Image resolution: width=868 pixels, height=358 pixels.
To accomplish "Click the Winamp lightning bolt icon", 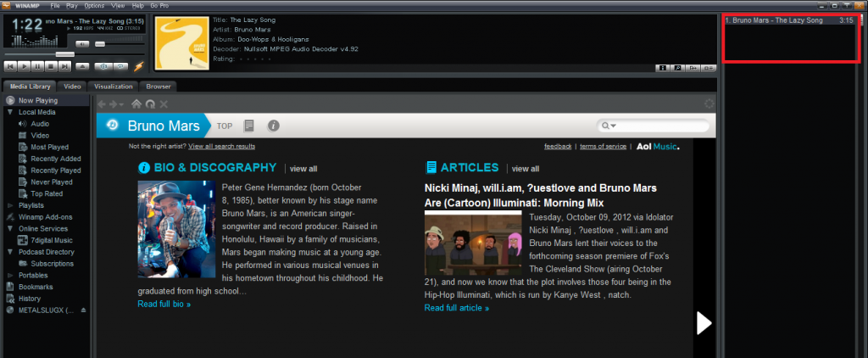I will pos(138,66).
